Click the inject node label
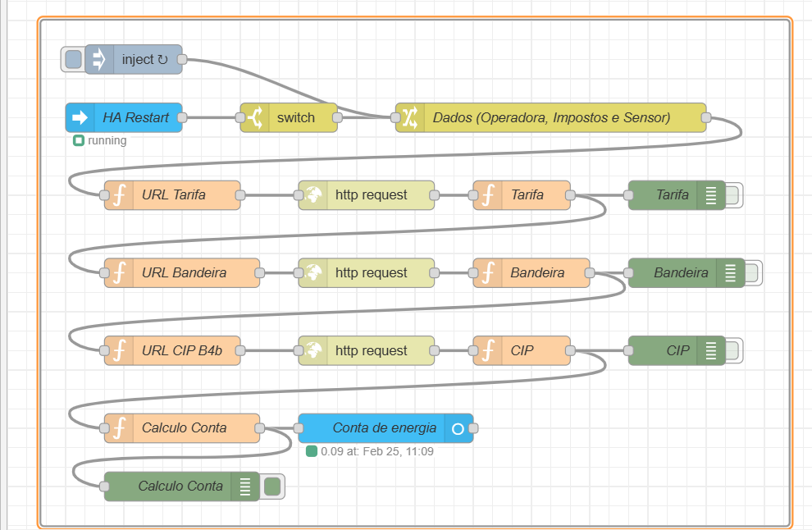Image resolution: width=812 pixels, height=530 pixels. pyautogui.click(x=144, y=60)
